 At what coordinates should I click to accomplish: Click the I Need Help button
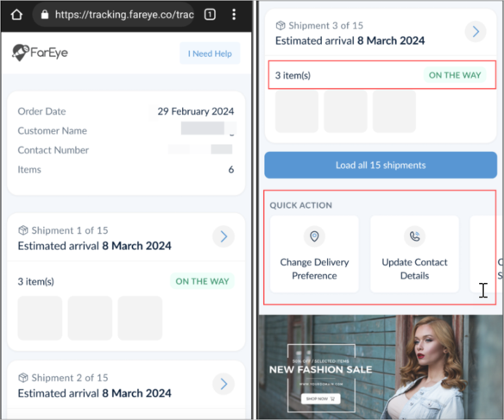click(x=210, y=53)
